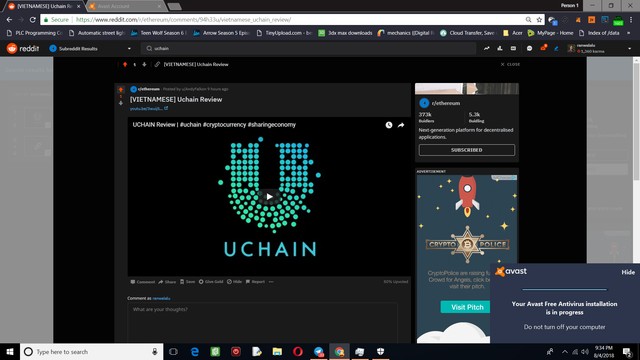Open a new browser tab
This screenshot has height=360, width=640.
(174, 6)
